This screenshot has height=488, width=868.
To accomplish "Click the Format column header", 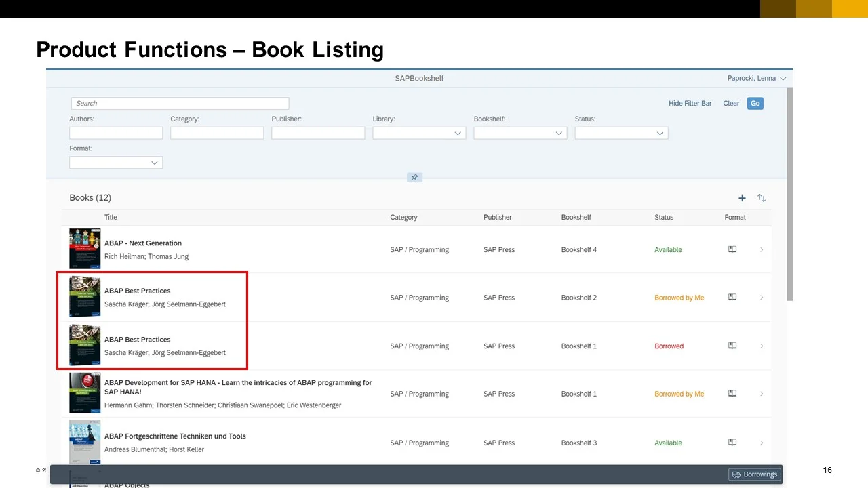I will pyautogui.click(x=735, y=217).
